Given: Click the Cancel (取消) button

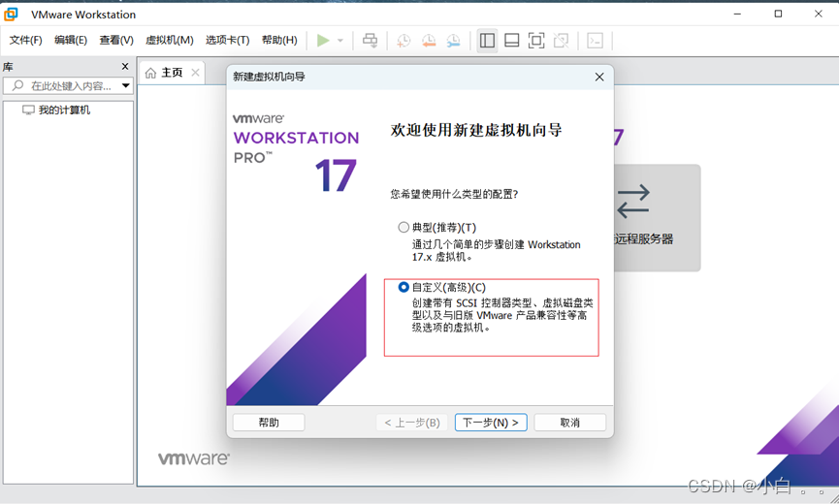Looking at the screenshot, I should pos(570,423).
